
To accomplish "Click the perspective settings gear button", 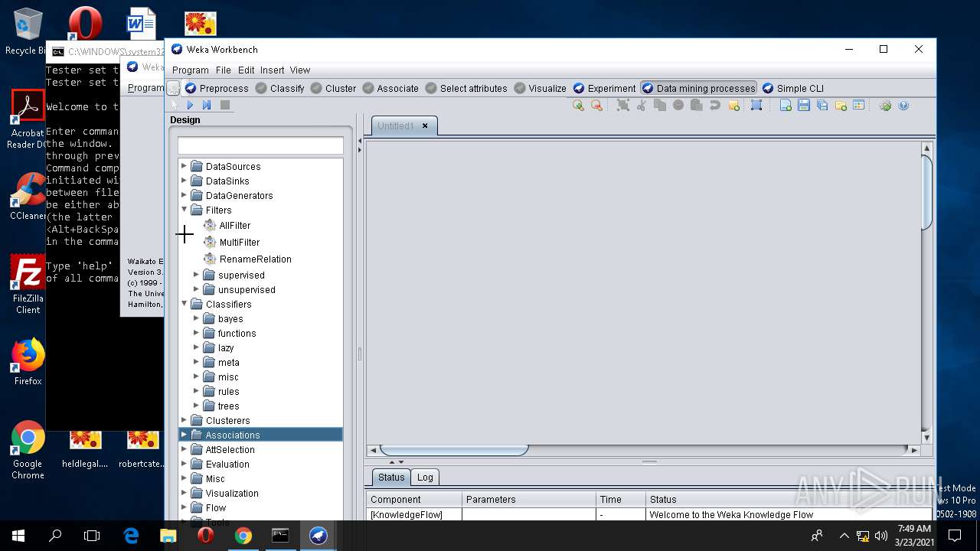I will point(174,88).
